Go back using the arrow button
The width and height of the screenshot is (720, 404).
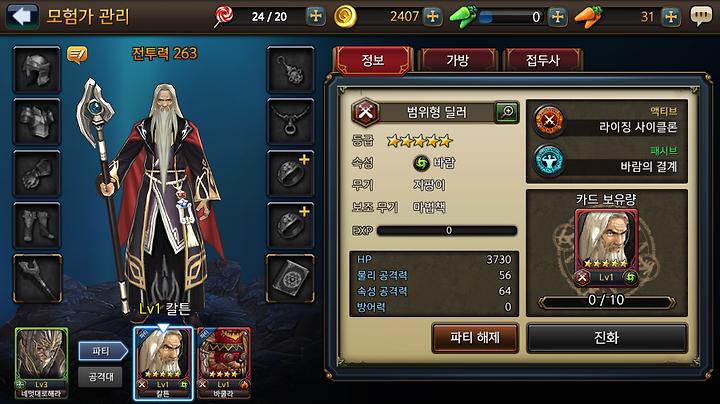point(22,16)
